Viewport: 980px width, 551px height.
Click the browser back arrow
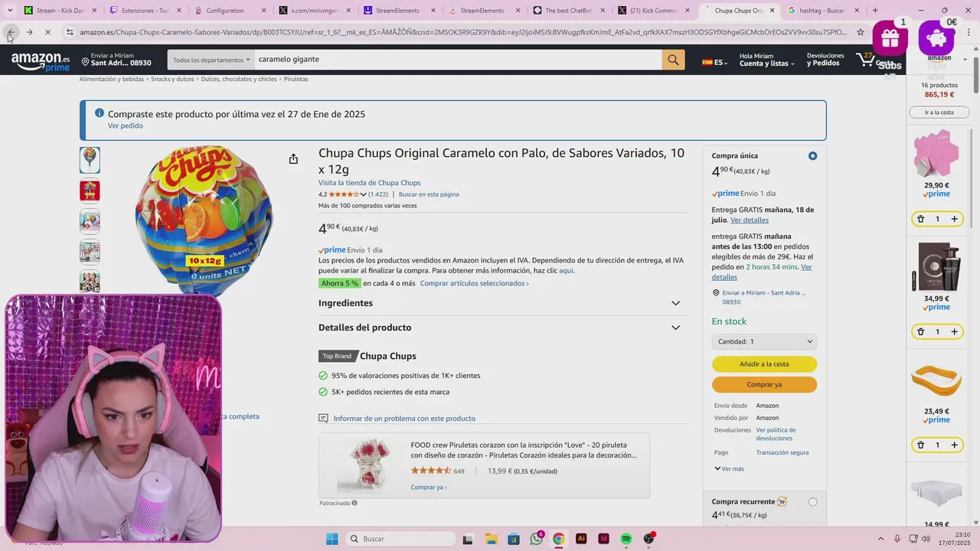pyautogui.click(x=11, y=32)
